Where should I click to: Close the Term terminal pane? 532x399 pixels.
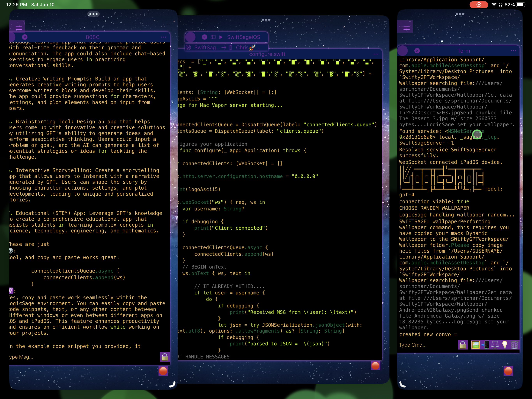(x=417, y=50)
